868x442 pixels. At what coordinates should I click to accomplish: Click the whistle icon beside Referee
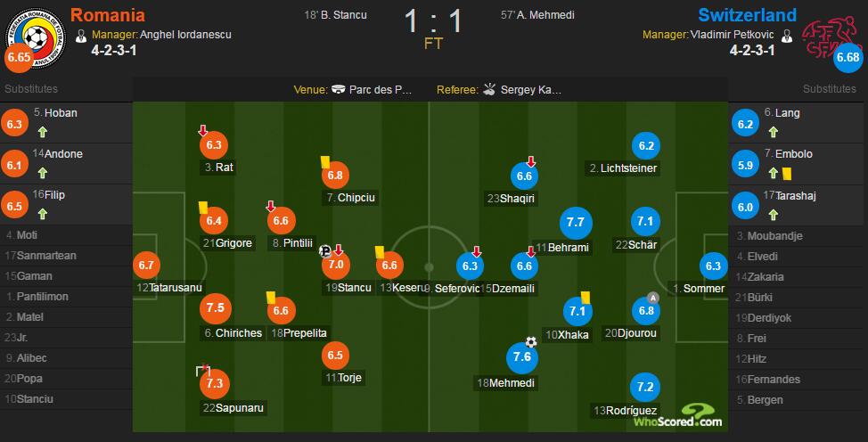pyautogui.click(x=489, y=89)
